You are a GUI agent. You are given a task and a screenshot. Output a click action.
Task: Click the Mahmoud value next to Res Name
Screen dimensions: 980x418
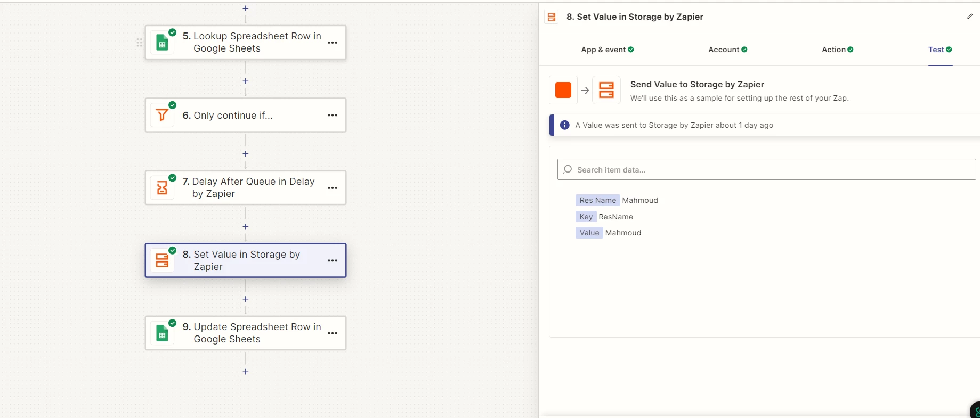[640, 200]
